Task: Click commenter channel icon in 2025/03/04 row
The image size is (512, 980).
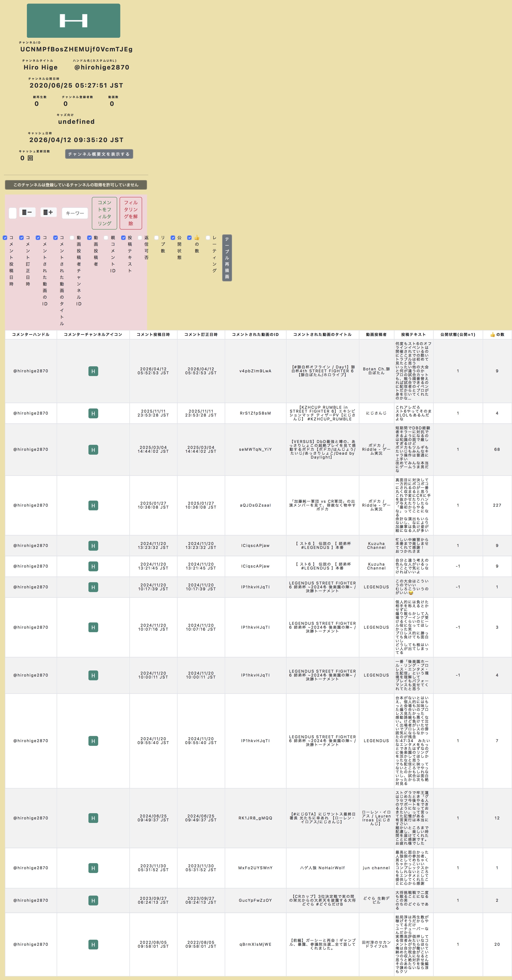Action: click(x=93, y=450)
